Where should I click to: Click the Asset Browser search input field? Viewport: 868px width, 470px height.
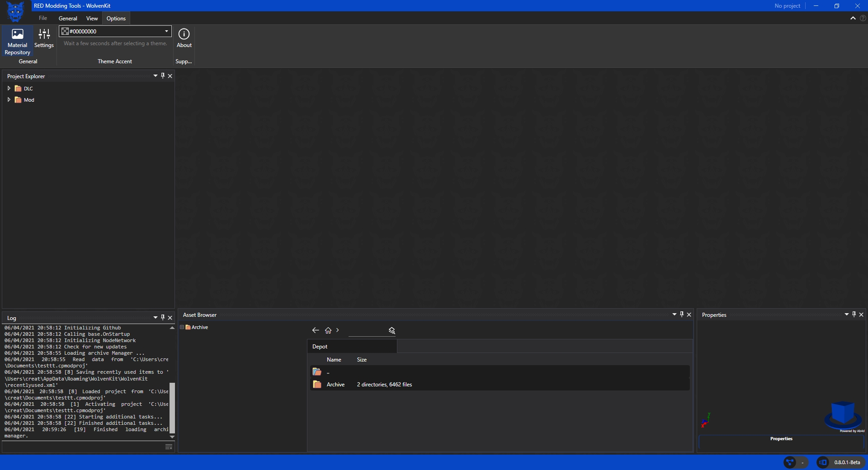tap(367, 331)
